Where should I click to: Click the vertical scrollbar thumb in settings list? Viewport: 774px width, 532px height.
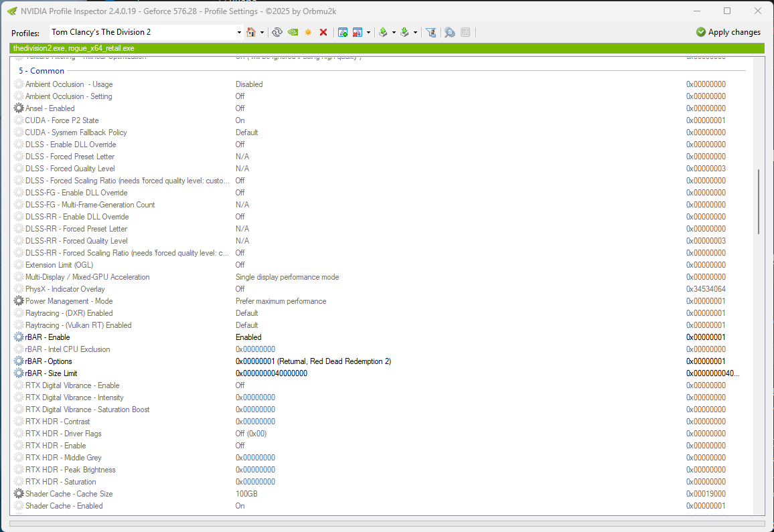[x=758, y=201]
